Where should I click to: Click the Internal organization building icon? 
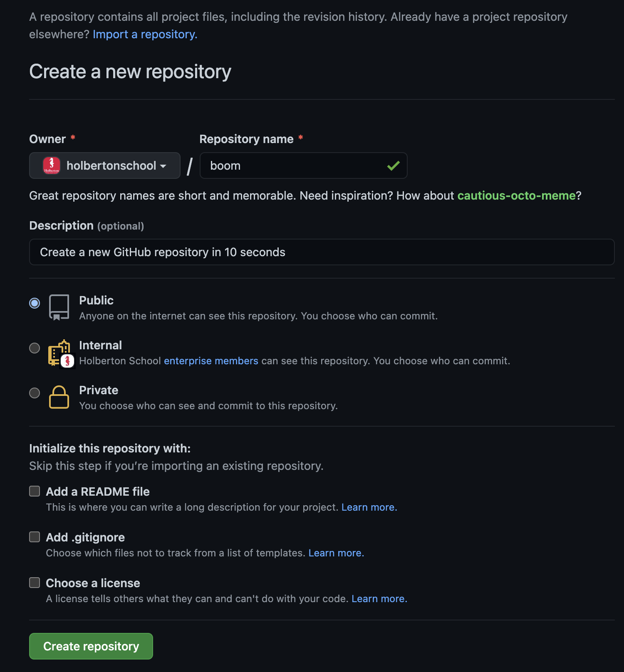61,353
